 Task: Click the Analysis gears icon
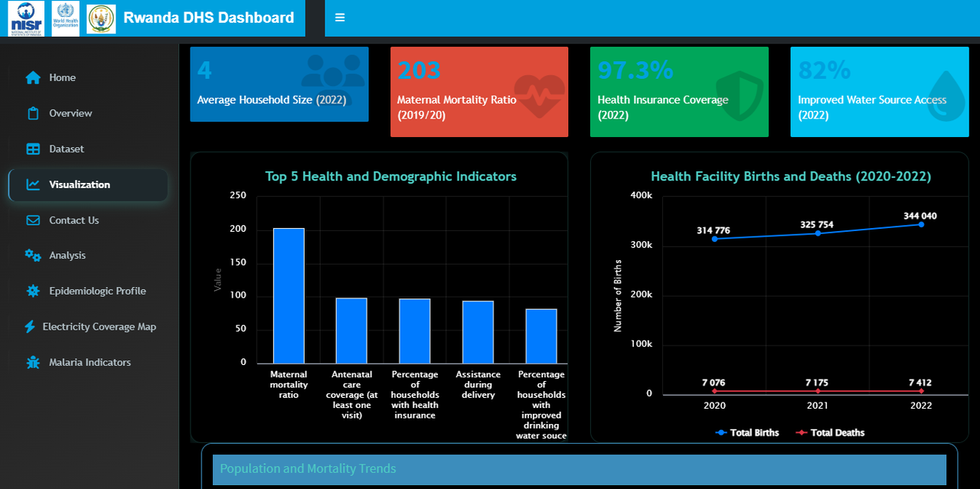(x=33, y=256)
